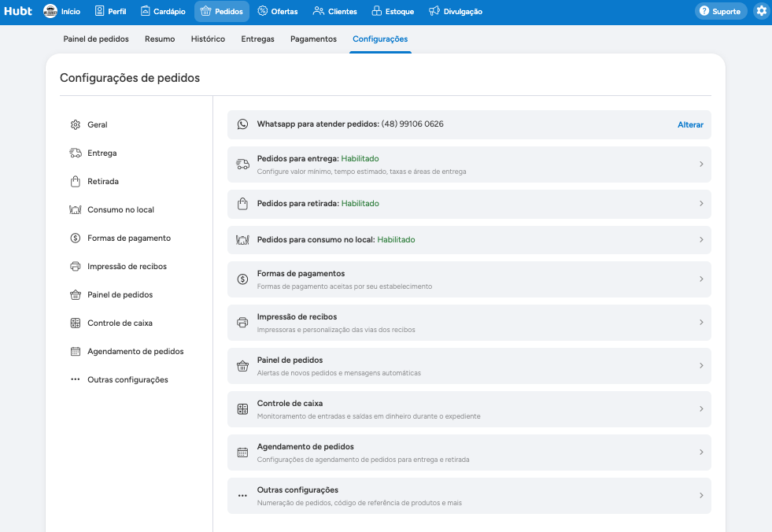Click the Perfil profile icon

pos(99,11)
